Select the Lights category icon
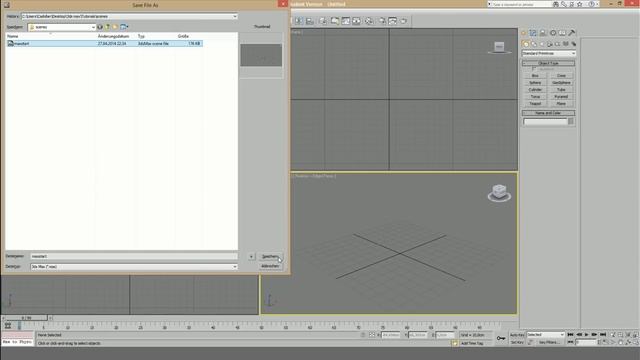Image resolution: width=640 pixels, height=360 pixels. pos(542,44)
